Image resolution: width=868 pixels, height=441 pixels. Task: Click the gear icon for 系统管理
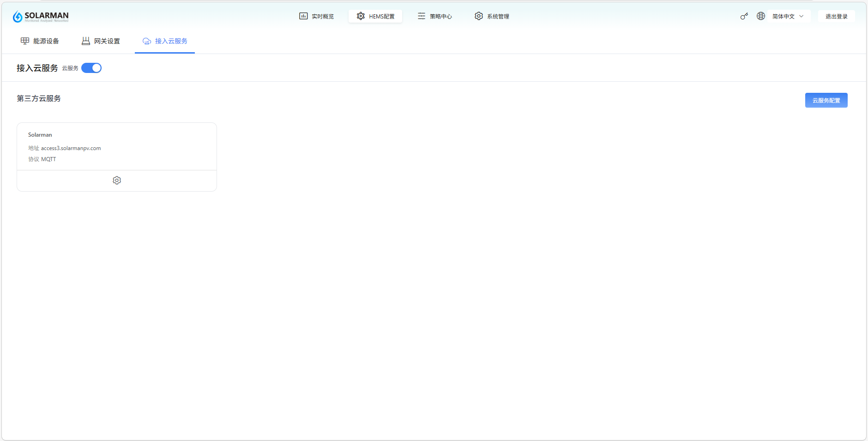tap(479, 16)
